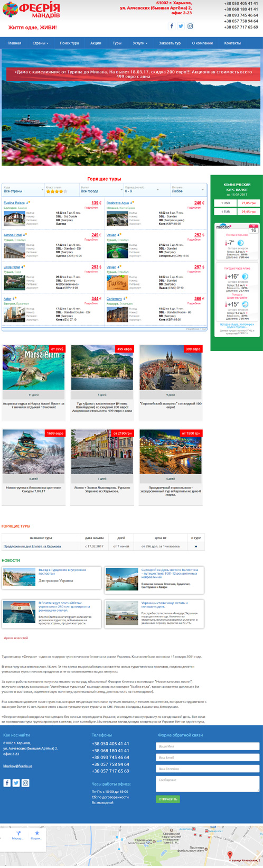Click the arrow icon in Египет tour row
Screen dimensions: 263x868
pos(196,546)
